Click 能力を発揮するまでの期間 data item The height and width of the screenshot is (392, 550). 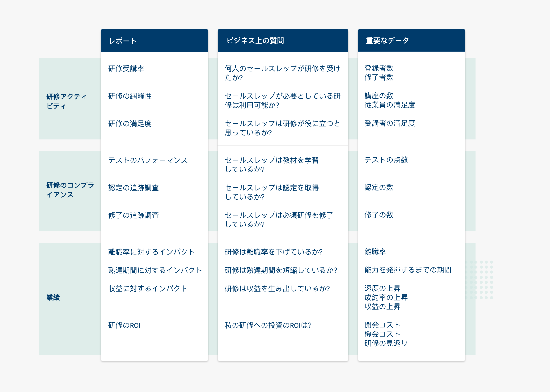408,270
